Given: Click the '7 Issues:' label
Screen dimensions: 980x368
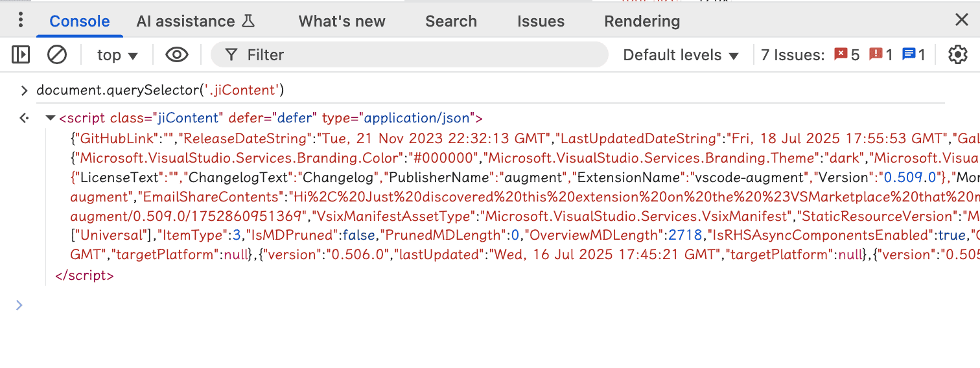Looking at the screenshot, I should point(792,55).
